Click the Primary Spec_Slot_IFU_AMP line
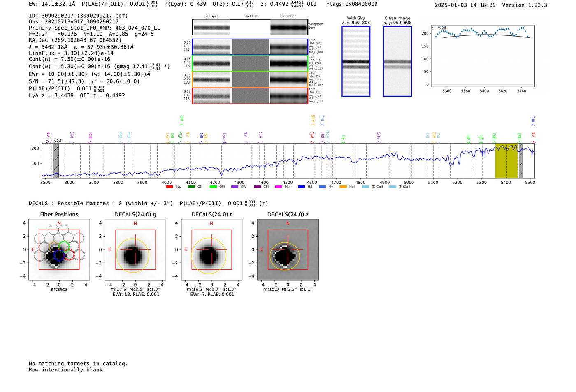Image resolution: width=576 pixels, height=392 pixels. [95, 28]
